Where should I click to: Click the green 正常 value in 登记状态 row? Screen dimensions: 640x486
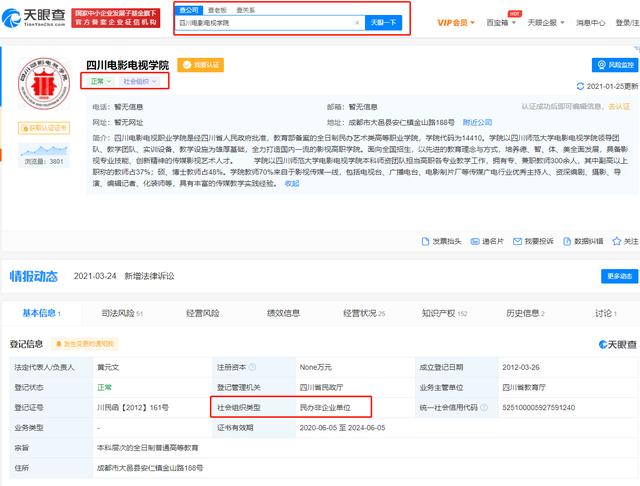(x=104, y=387)
